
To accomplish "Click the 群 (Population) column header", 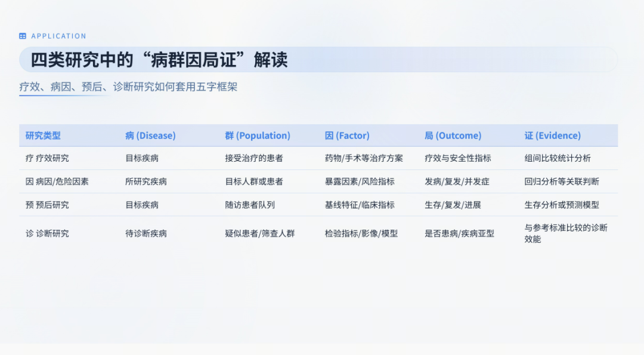I will point(258,135).
